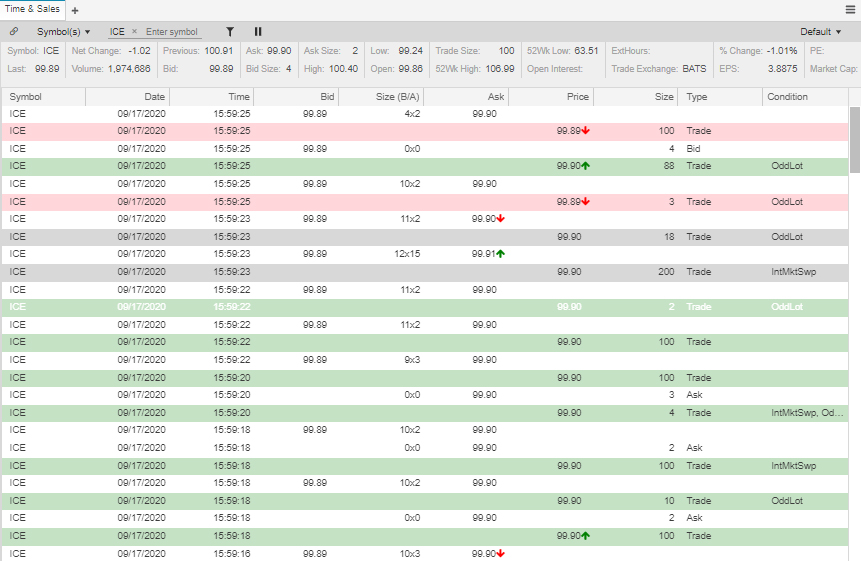The image size is (861, 561).
Task: Sort by Bid column header
Action: click(296, 97)
